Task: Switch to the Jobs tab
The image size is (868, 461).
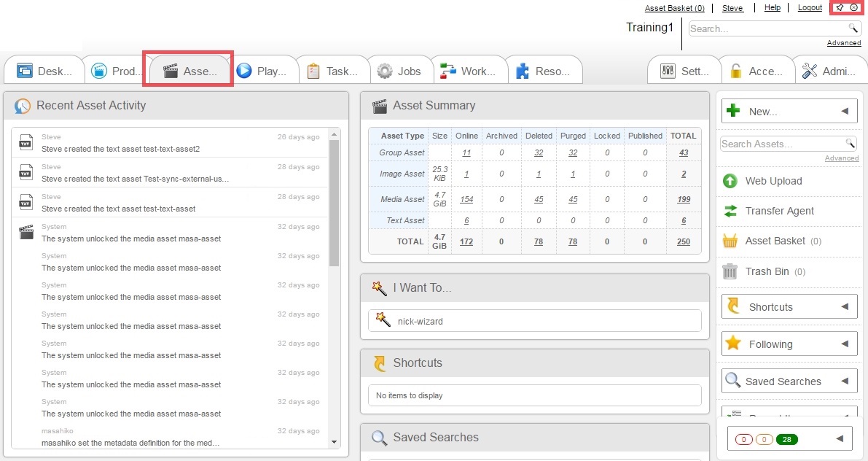Action: (401, 69)
